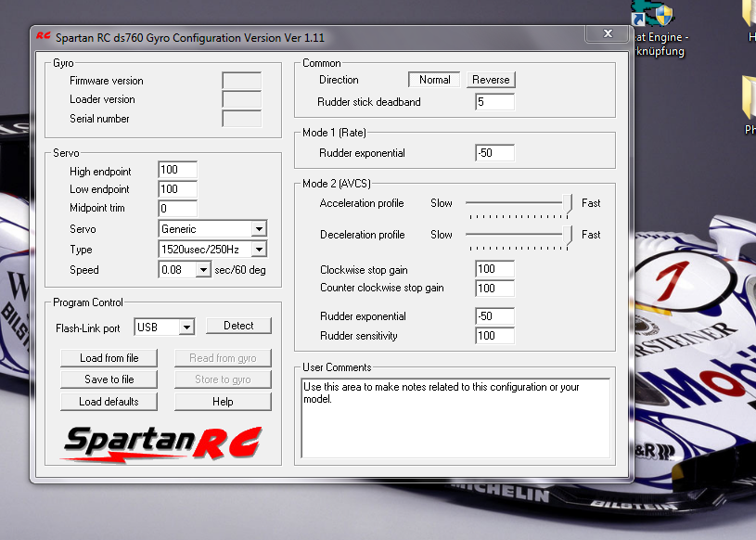Click Load from file

click(x=109, y=358)
